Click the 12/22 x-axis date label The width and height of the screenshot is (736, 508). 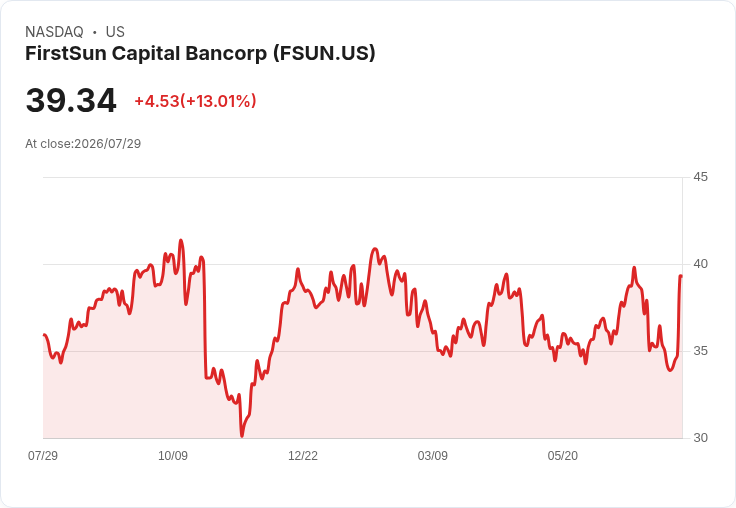point(303,455)
